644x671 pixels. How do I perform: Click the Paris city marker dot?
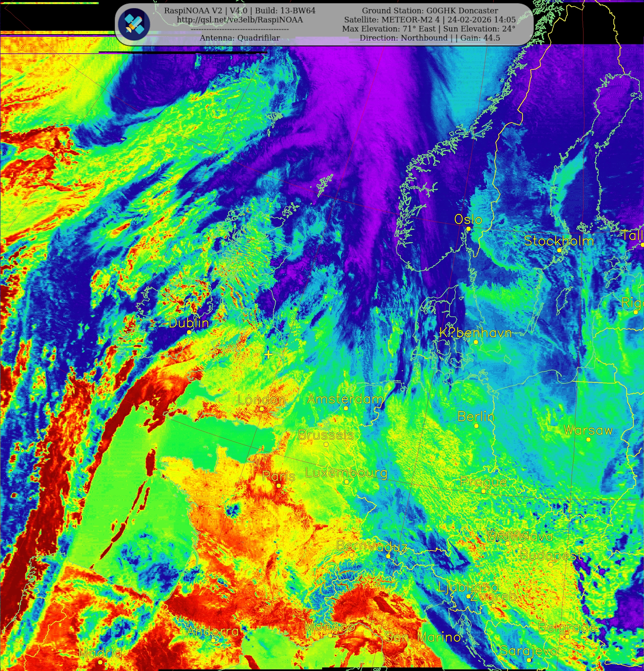click(279, 486)
